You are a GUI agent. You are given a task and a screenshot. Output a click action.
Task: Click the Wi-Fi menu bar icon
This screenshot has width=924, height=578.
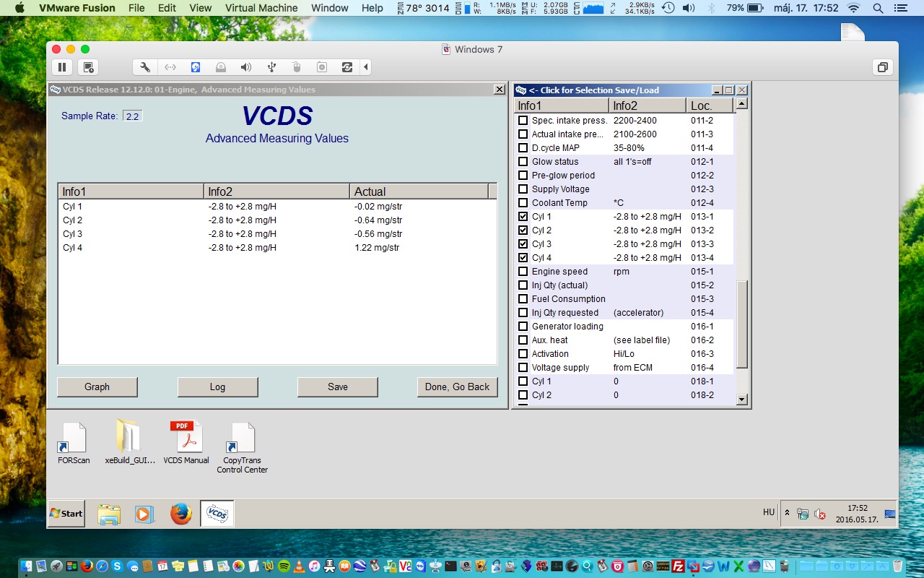[854, 9]
